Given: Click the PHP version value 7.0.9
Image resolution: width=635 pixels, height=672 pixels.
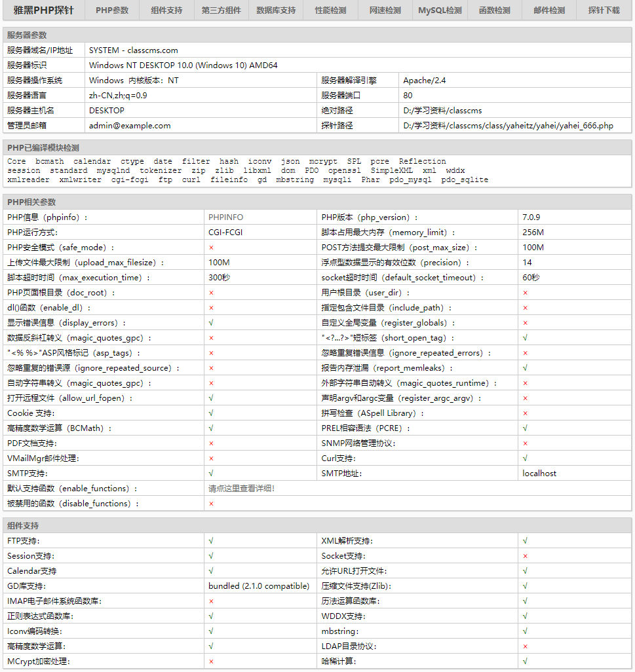Looking at the screenshot, I should [531, 217].
